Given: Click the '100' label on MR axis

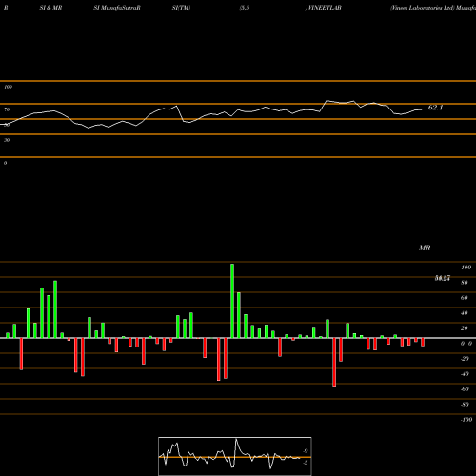Looking at the screenshot, I should click(466, 268).
